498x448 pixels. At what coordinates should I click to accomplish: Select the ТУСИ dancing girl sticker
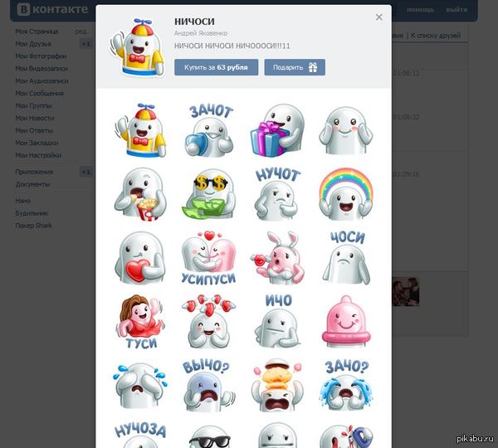tap(140, 322)
